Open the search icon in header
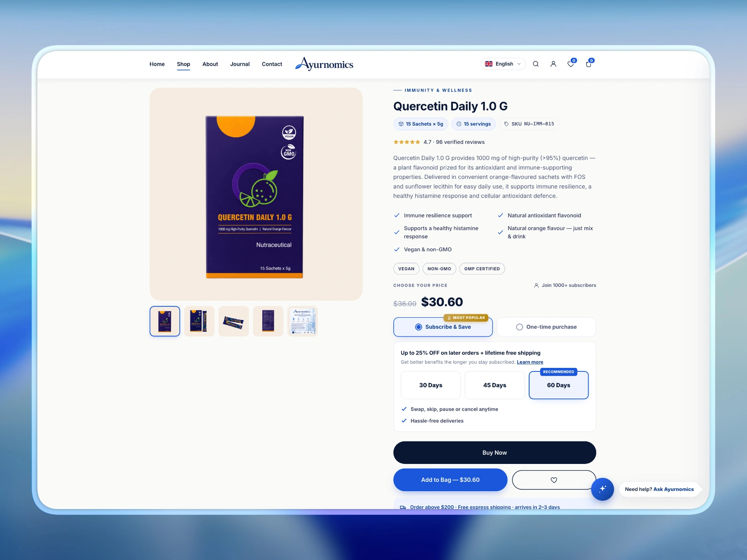 click(536, 64)
